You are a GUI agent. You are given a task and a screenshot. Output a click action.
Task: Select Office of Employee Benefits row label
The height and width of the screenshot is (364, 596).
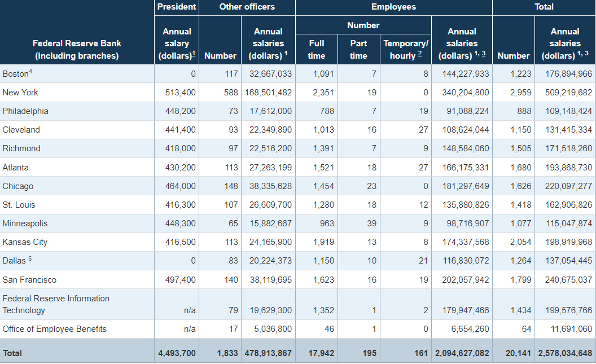coord(54,328)
